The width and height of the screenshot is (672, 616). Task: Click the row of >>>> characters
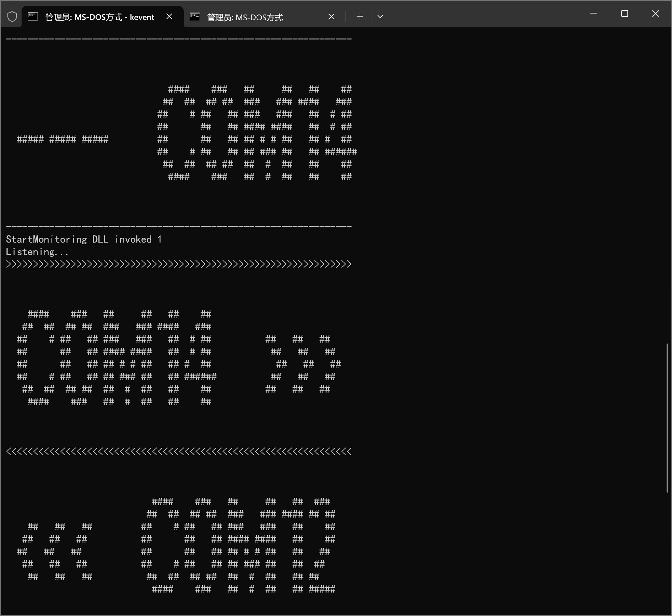point(179,264)
